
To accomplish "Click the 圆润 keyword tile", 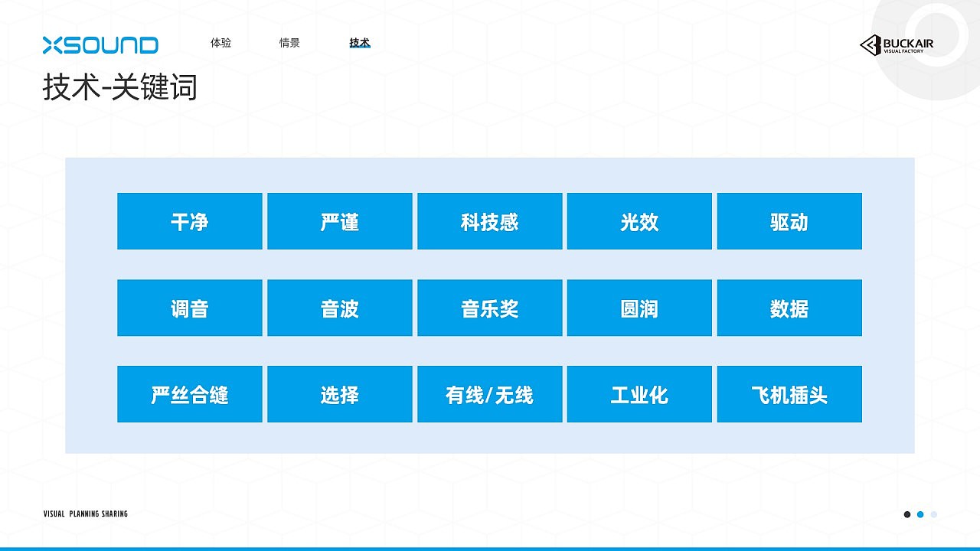I will coord(639,308).
